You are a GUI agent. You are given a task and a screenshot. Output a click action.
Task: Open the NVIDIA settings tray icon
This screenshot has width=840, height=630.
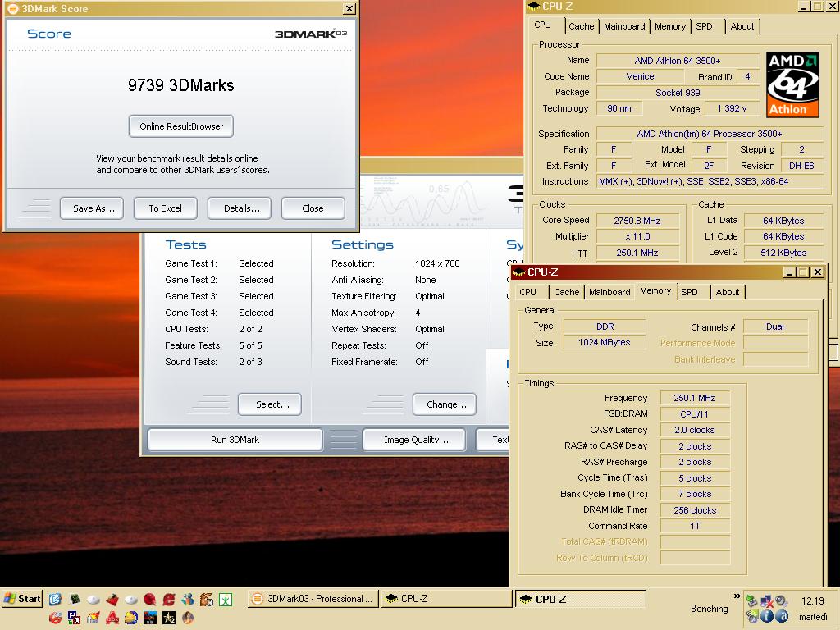752,616
